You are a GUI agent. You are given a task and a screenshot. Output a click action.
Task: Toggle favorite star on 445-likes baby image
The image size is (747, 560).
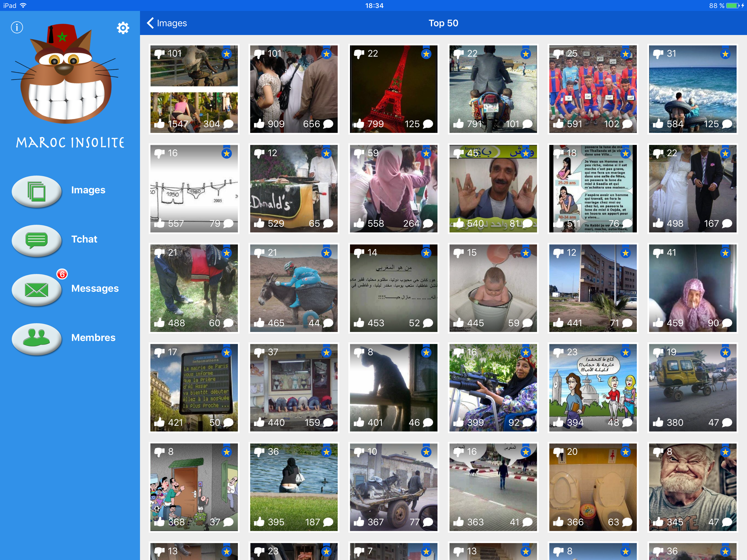coord(526,253)
